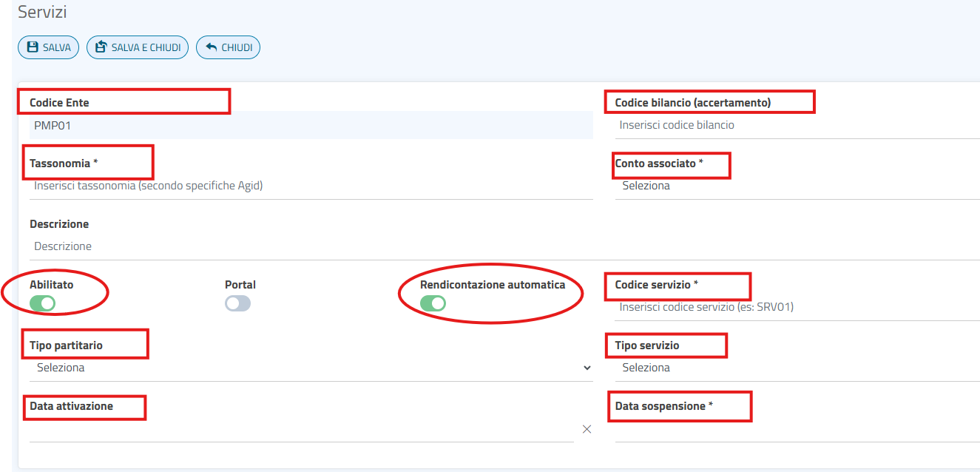
Task: Click the Salva e Chiudi save icon
Action: click(x=101, y=48)
